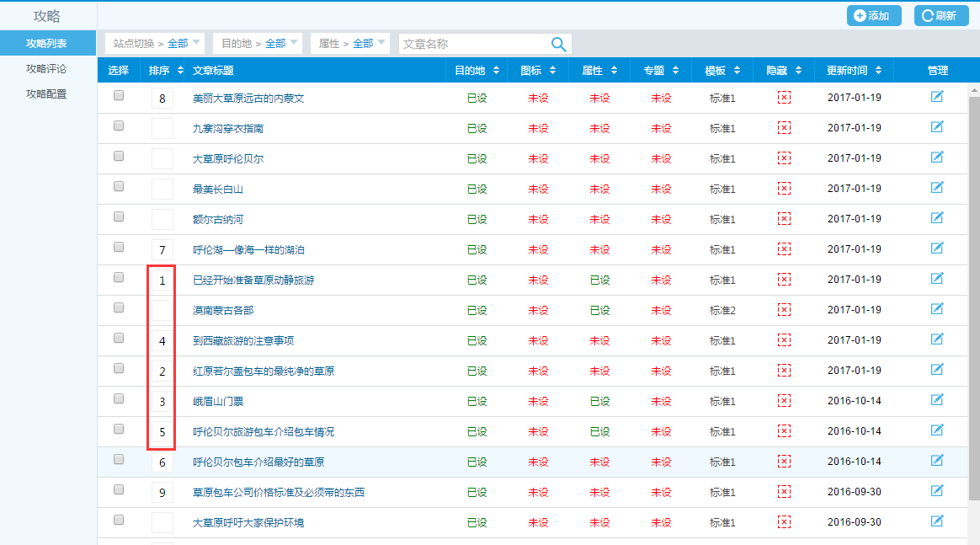
Task: Switch to 攻略评论 in sidebar
Action: point(46,69)
